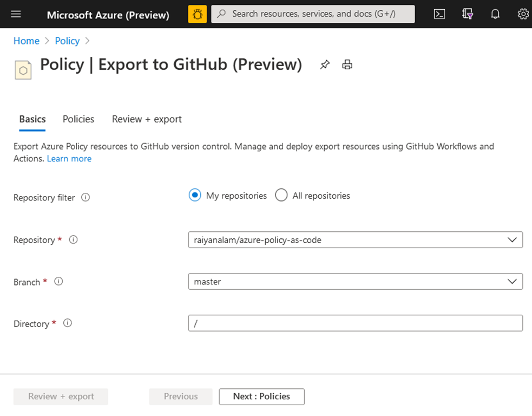532x416 pixels.
Task: Open Cloud Shell from the top bar
Action: [x=439, y=14]
